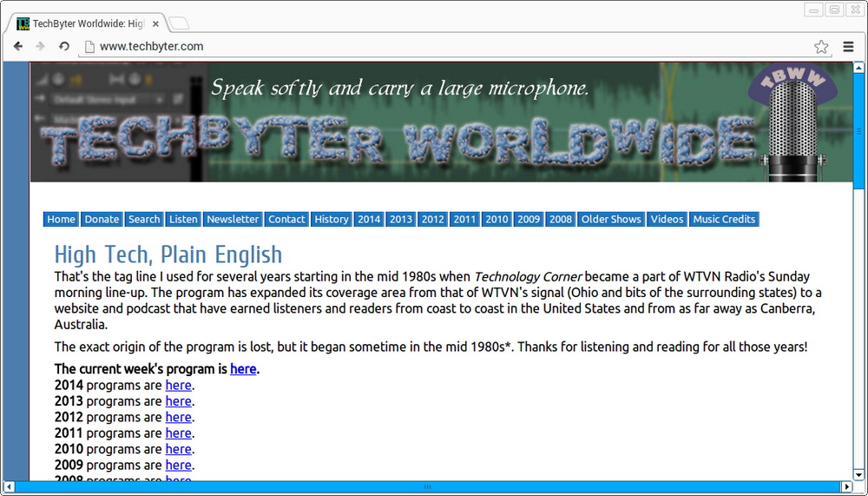Go to the 2011 nav button
Screen dimensions: 868x496
pos(464,219)
